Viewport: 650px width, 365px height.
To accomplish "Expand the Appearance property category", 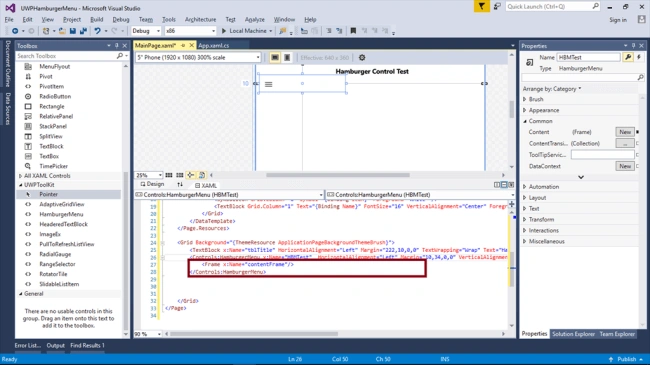I will (543, 110).
